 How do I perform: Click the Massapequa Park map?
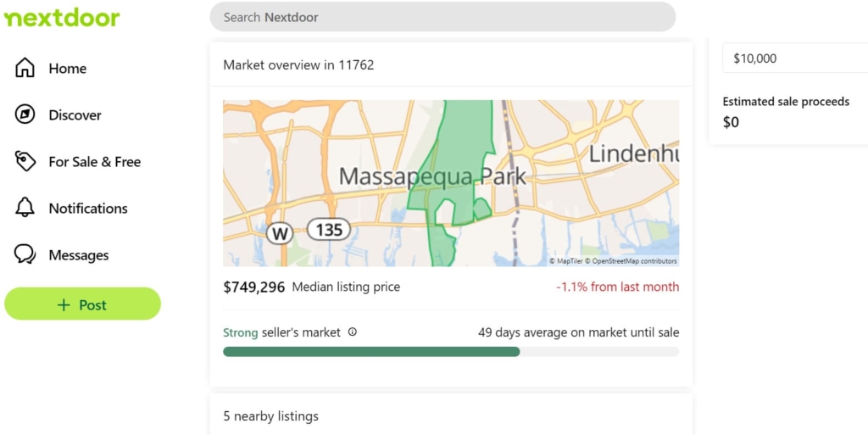pos(451,183)
